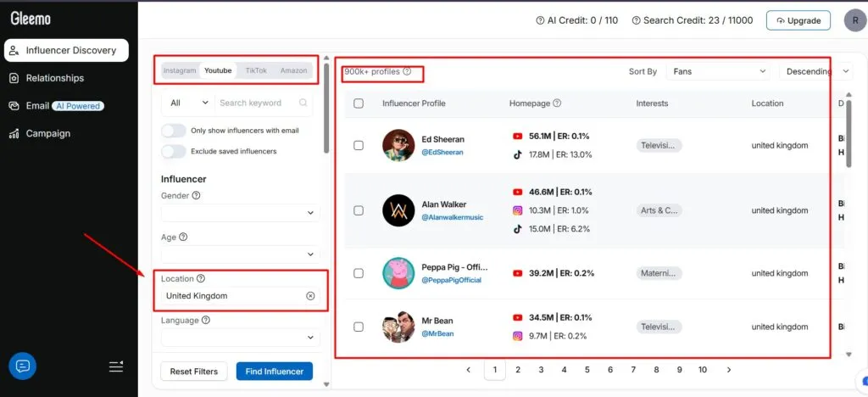Click the info icon beside 900k+ profiles
Image resolution: width=868 pixels, height=397 pixels.
point(407,72)
